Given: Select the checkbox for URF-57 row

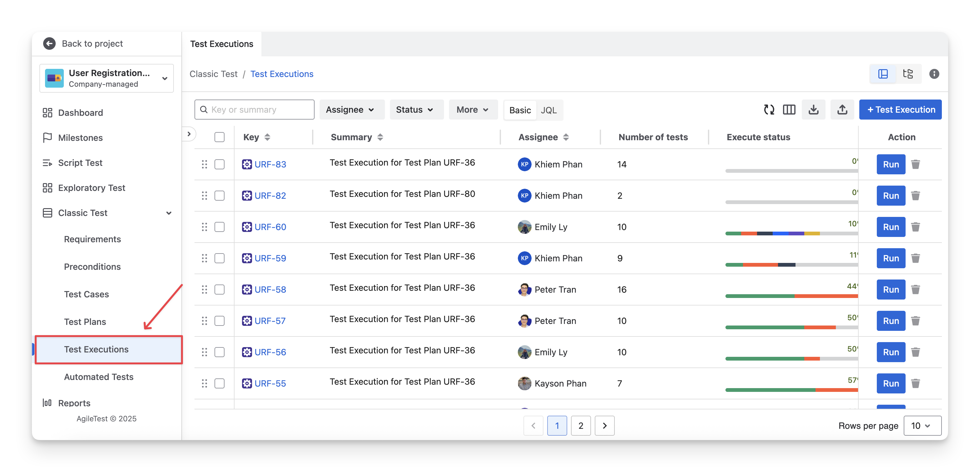Looking at the screenshot, I should pos(220,321).
